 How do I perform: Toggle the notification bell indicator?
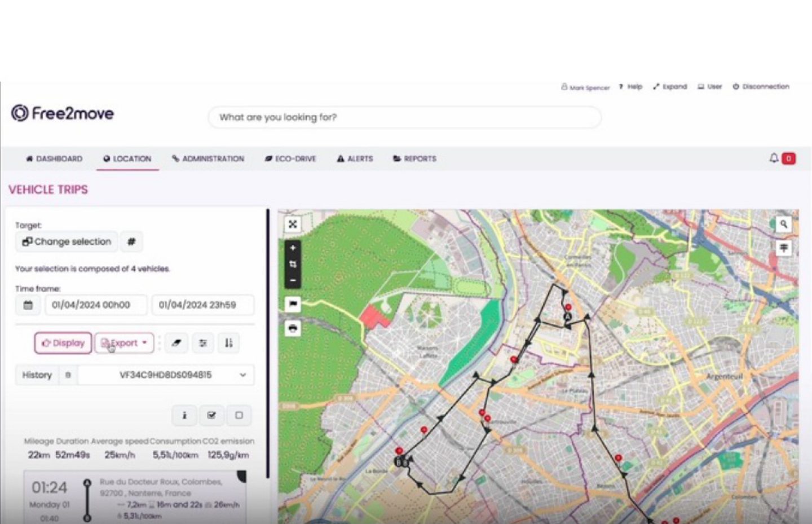774,158
